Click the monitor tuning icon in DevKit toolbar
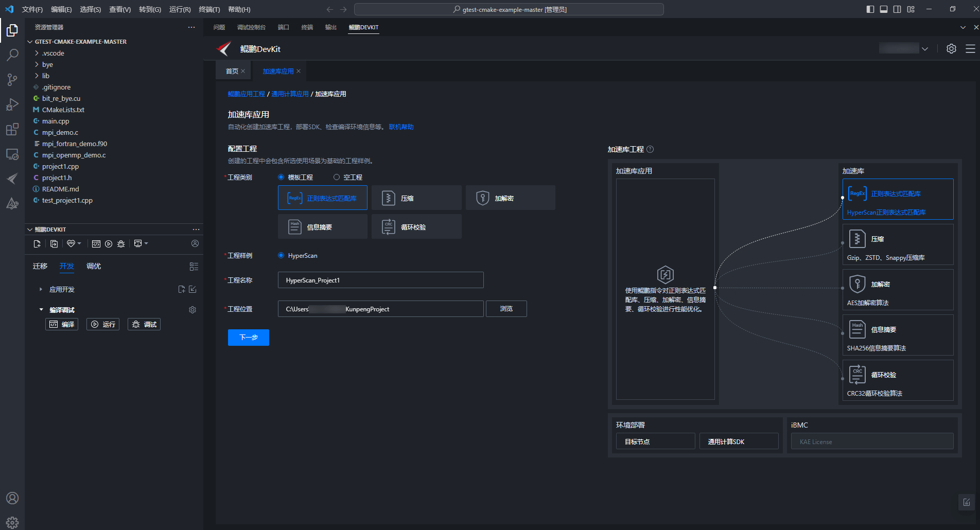 137,243
